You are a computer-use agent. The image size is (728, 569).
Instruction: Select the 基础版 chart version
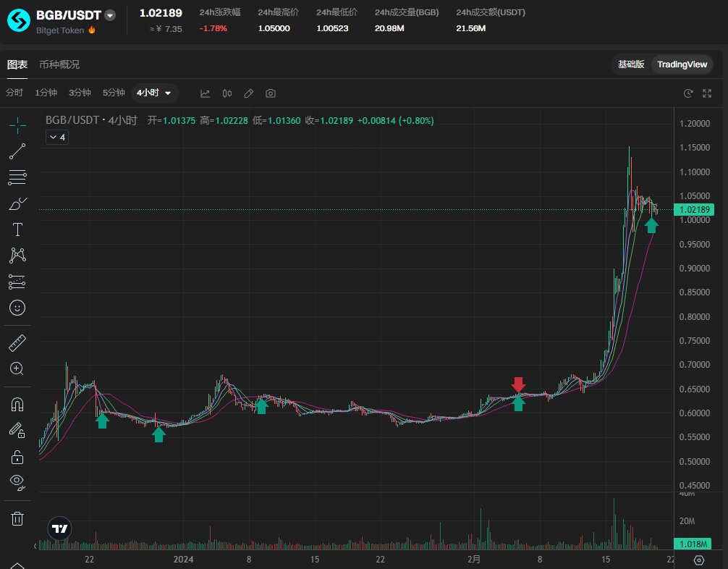coord(631,64)
